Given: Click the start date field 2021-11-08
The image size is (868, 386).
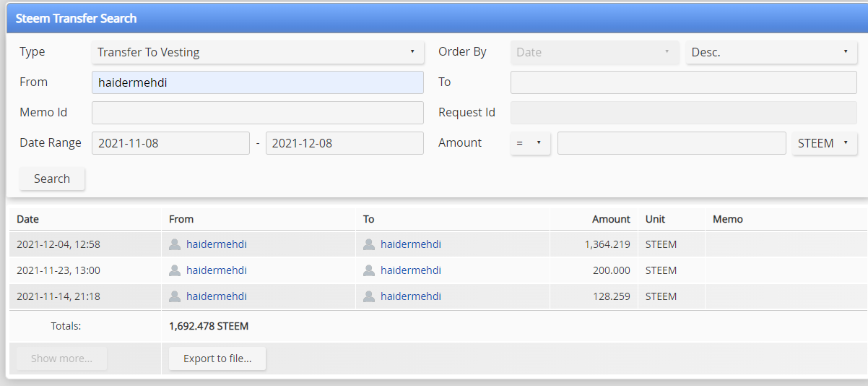Looking at the screenshot, I should (170, 143).
